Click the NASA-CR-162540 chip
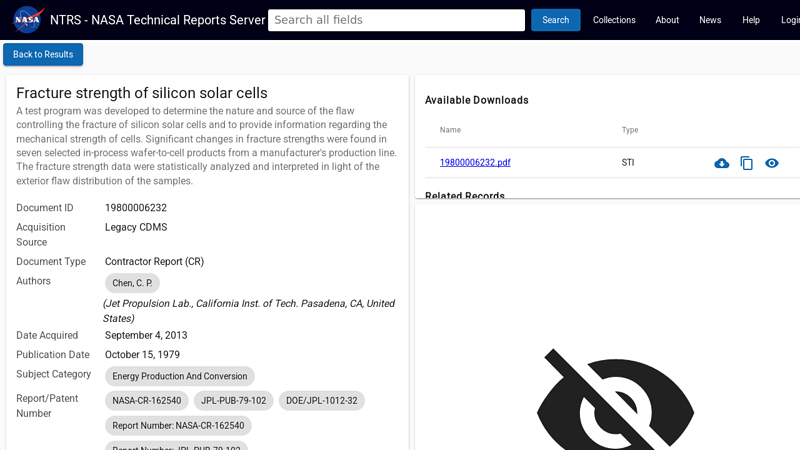 point(146,401)
